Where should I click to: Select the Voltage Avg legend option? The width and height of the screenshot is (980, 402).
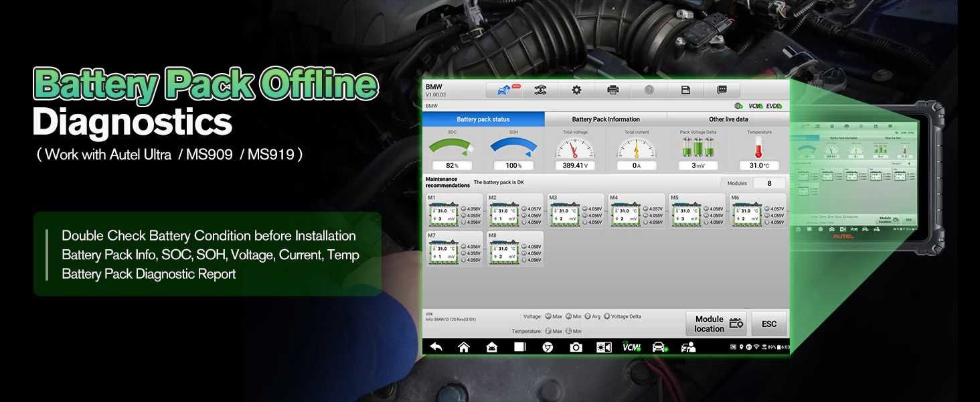593,316
